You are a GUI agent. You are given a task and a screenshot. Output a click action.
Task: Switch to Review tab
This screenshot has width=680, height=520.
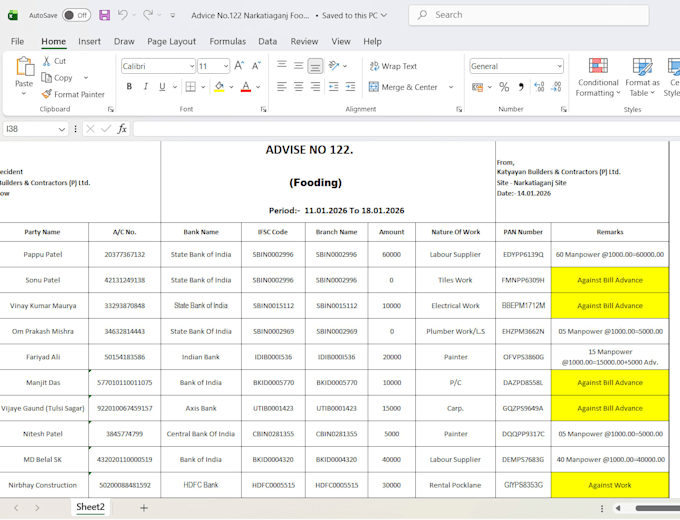click(304, 41)
